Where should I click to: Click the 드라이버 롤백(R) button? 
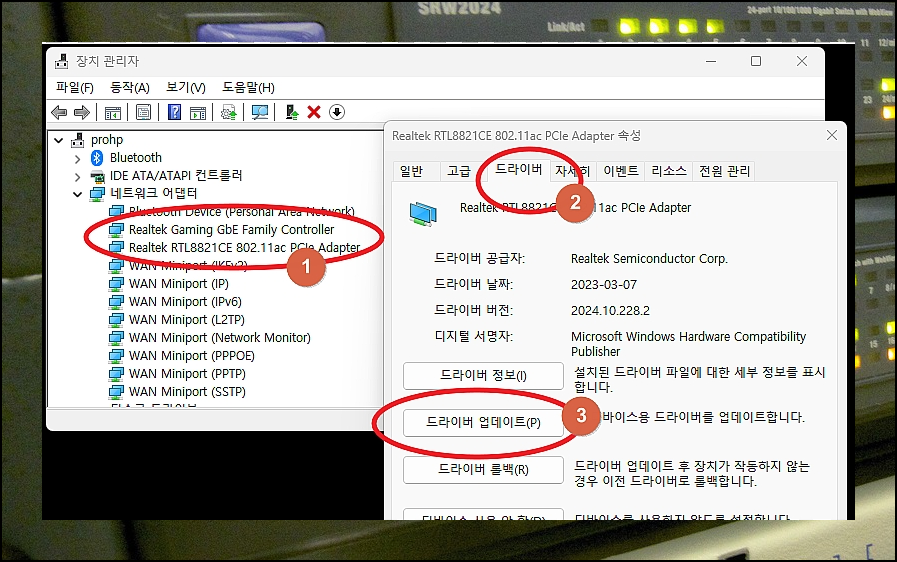(x=483, y=469)
